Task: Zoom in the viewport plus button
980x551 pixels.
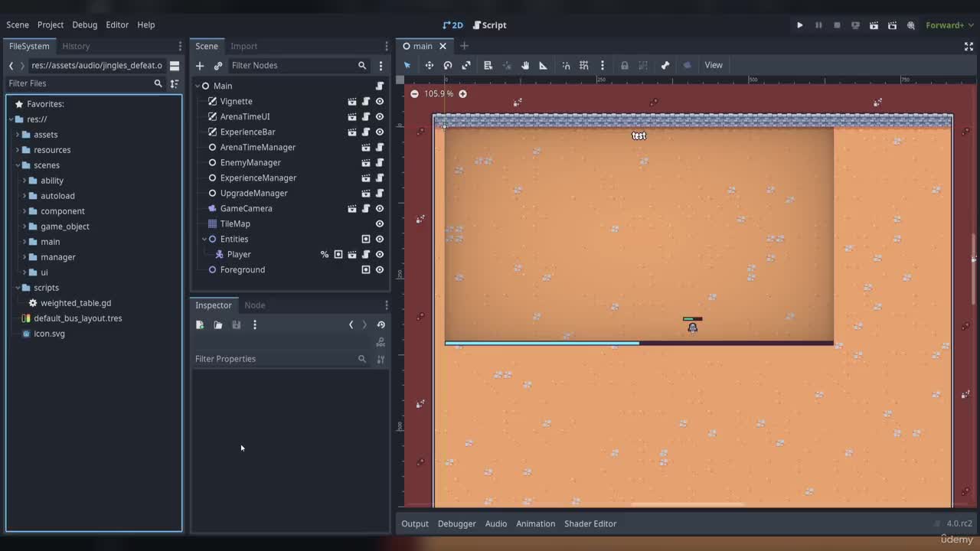Action: coord(462,93)
